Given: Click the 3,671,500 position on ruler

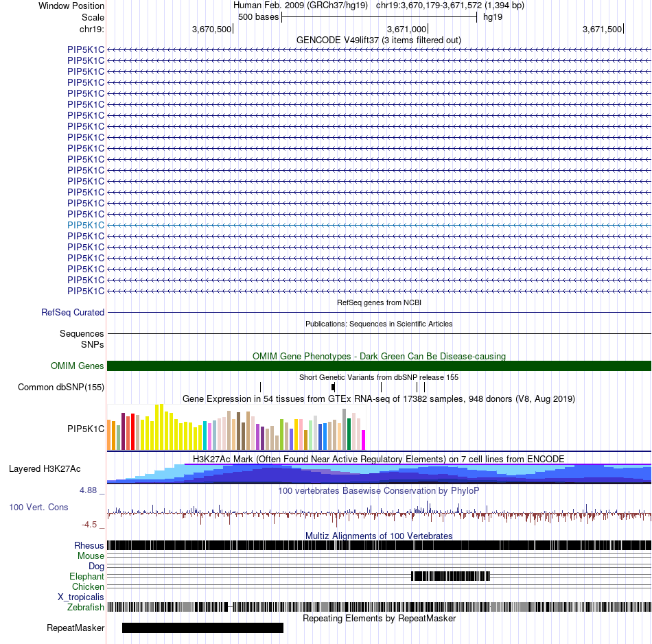Looking at the screenshot, I should point(602,29).
